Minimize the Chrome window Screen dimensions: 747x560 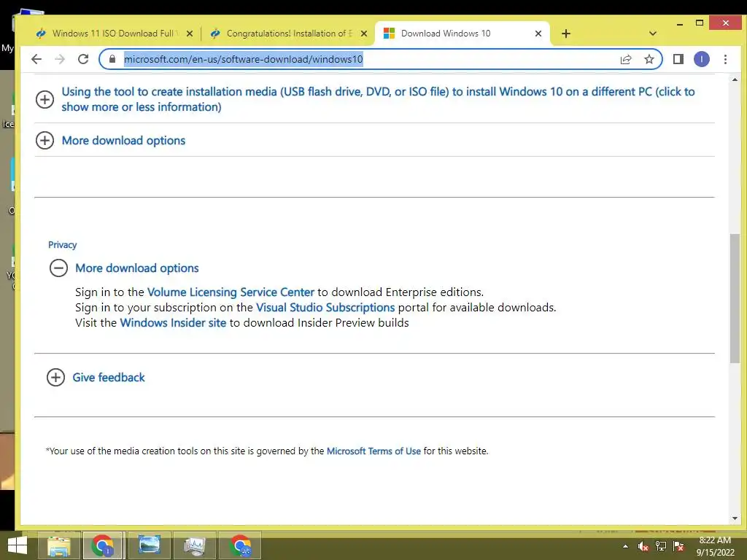click(680, 23)
